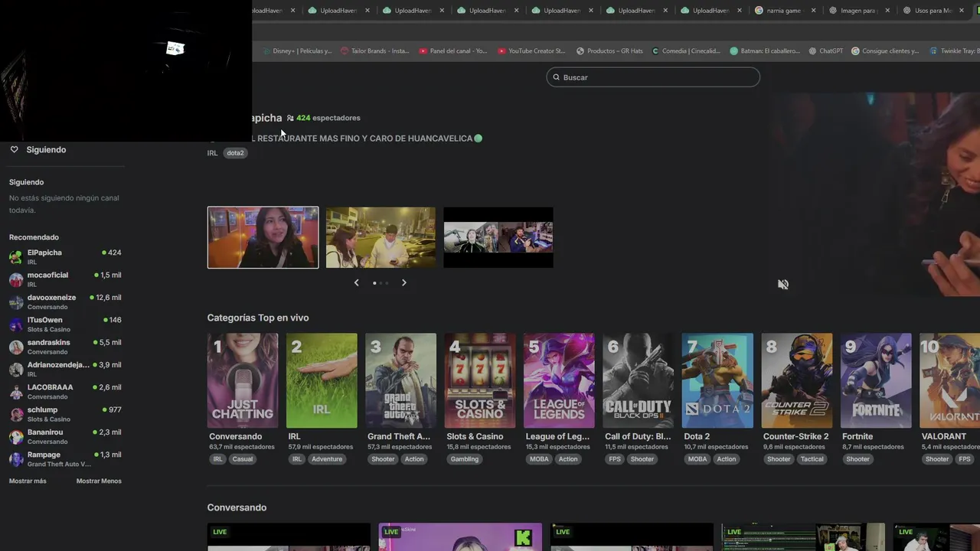Select the nighttime street carousel thumbnail
This screenshot has height=551, width=980.
381,237
